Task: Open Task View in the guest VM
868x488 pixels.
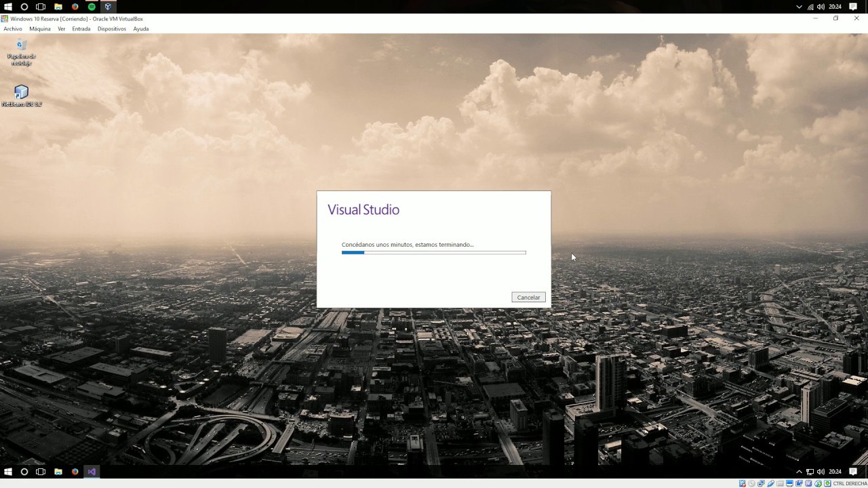Action: pyautogui.click(x=41, y=471)
